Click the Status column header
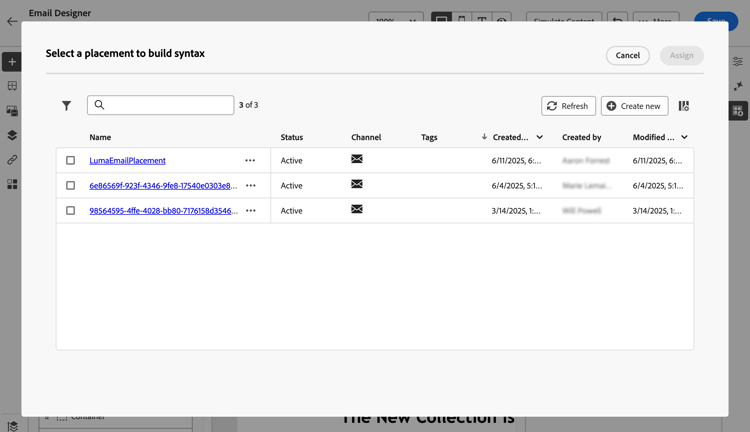 (x=292, y=137)
